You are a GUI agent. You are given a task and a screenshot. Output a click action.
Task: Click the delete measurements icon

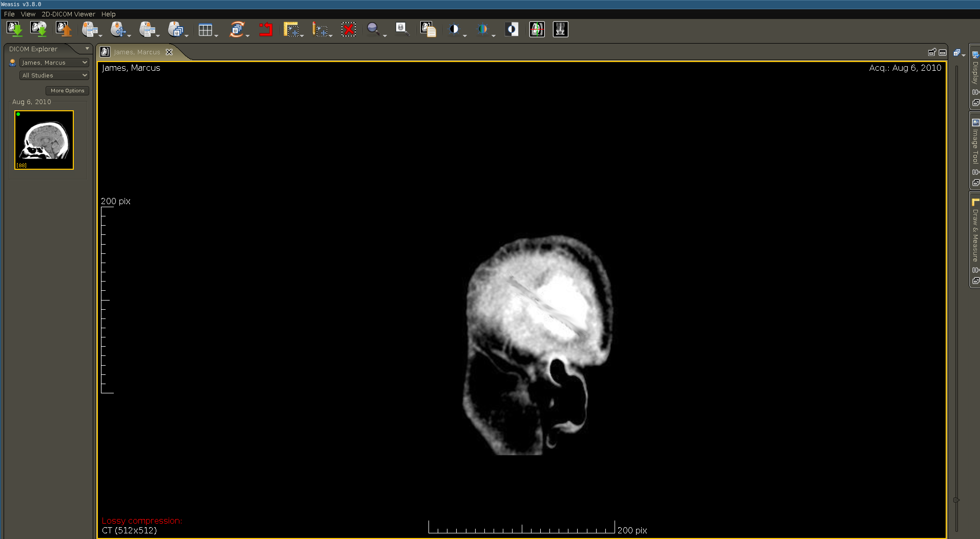click(349, 29)
